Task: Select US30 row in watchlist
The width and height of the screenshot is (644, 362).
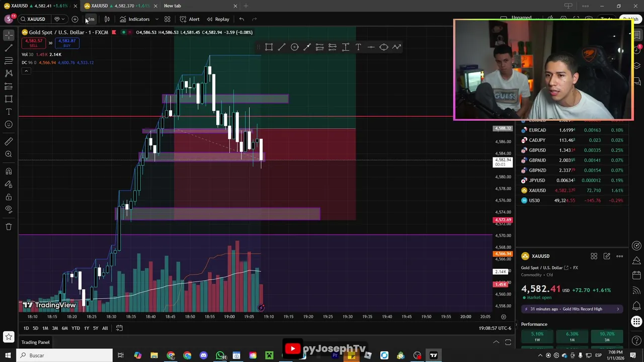Action: point(573,201)
